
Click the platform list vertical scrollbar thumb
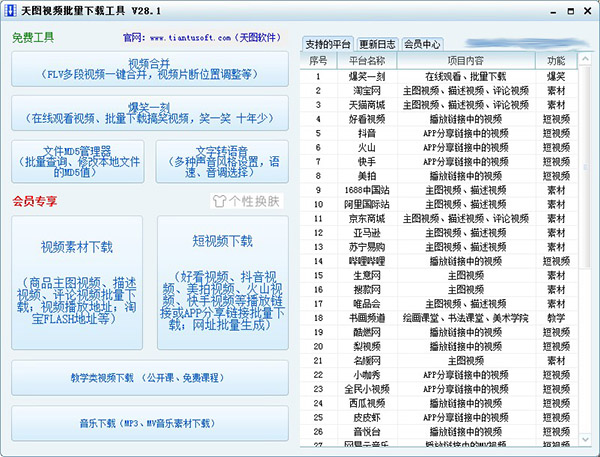(x=585, y=167)
